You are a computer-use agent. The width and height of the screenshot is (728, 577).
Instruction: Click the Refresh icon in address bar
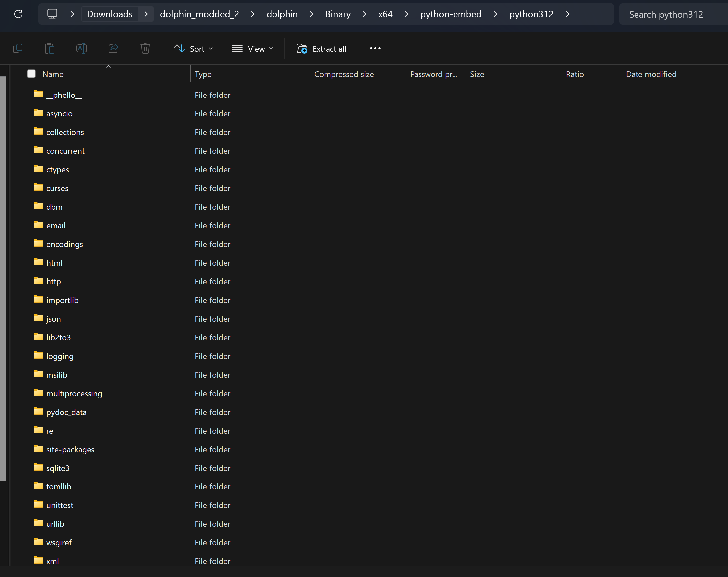[x=18, y=14]
